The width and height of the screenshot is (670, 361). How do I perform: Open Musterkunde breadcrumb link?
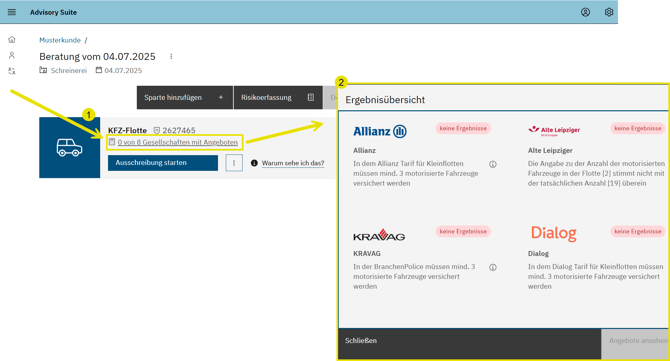60,40
